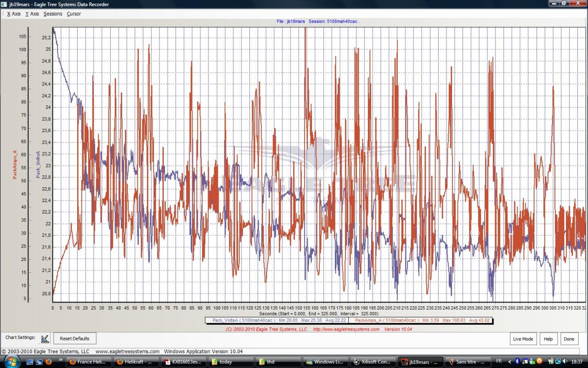Open the Y Axis menu
Viewport: 588px width, 368px height.
32,14
